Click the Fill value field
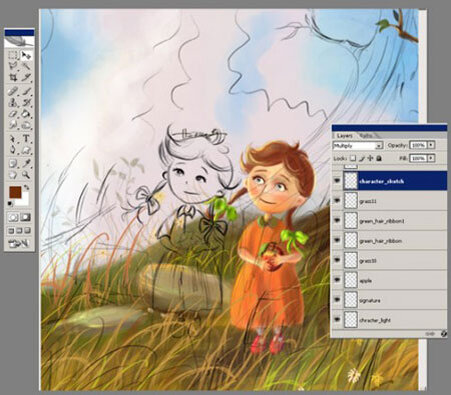The width and height of the screenshot is (451, 395). pyautogui.click(x=418, y=158)
